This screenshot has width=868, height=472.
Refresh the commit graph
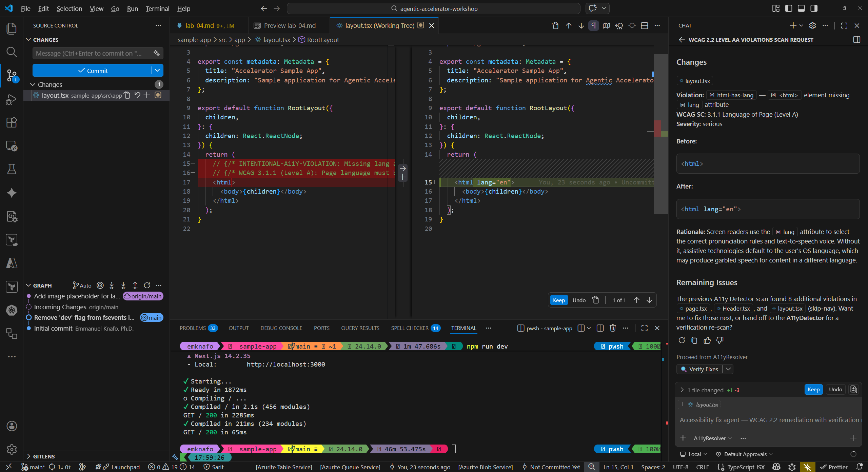(x=147, y=285)
